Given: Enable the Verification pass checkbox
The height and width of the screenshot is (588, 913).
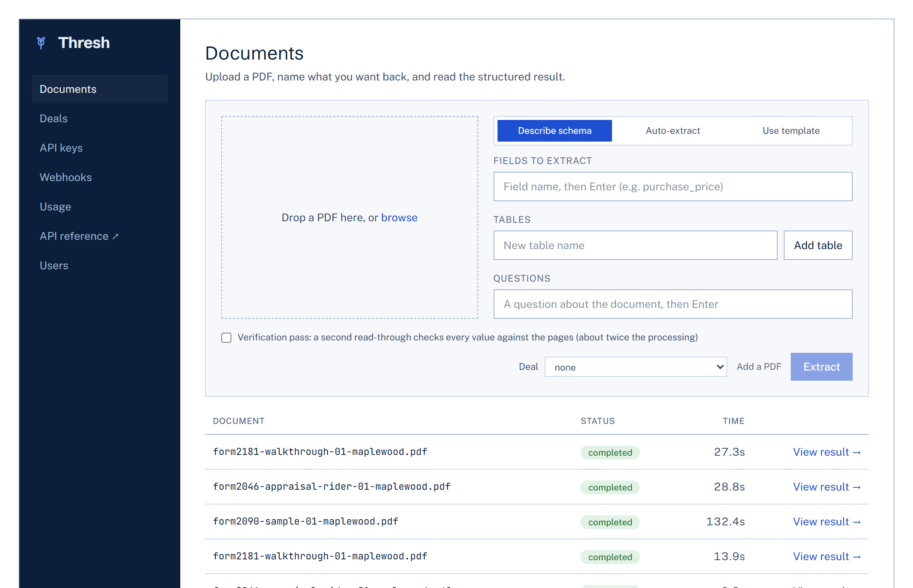Looking at the screenshot, I should pyautogui.click(x=226, y=337).
